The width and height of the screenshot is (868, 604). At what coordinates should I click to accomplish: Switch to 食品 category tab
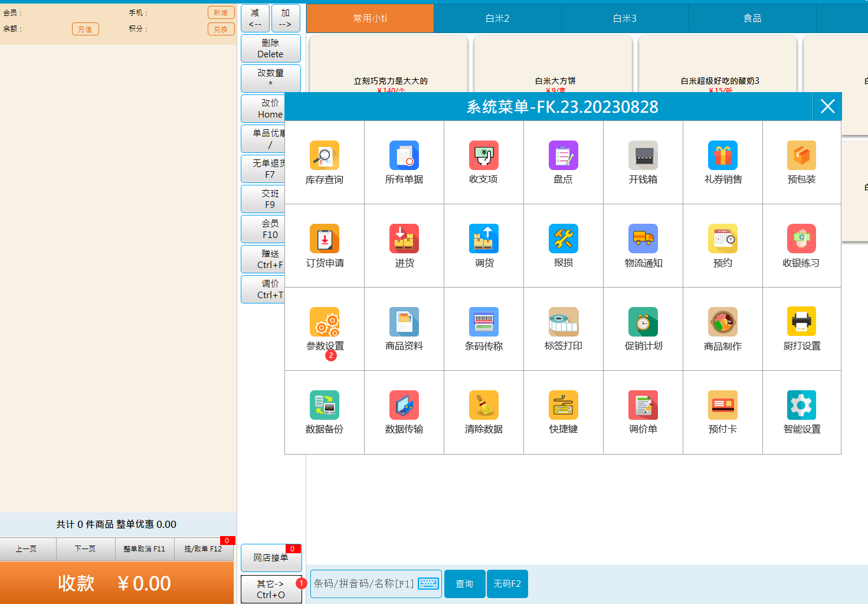752,18
